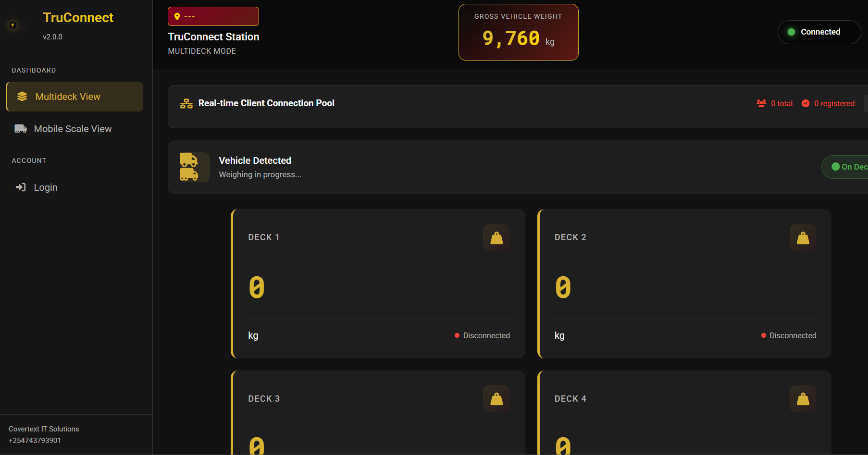Click the Vehicle Detected heading
868x455 pixels.
click(255, 160)
